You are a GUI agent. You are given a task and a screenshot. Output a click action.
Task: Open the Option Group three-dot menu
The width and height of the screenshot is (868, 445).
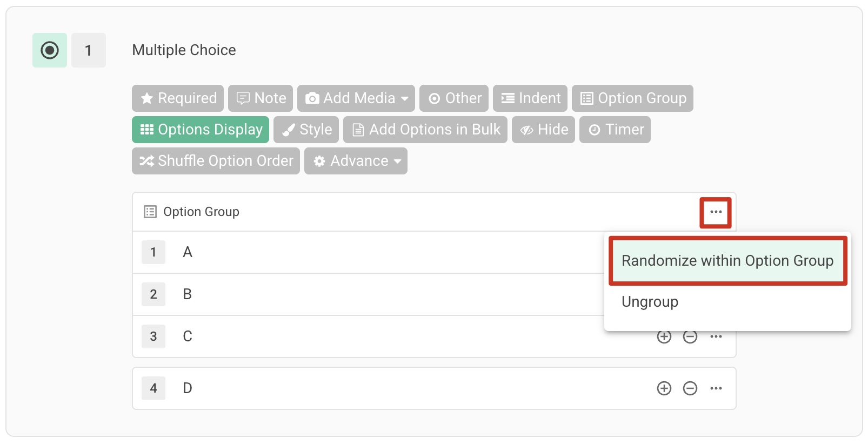pyautogui.click(x=716, y=212)
